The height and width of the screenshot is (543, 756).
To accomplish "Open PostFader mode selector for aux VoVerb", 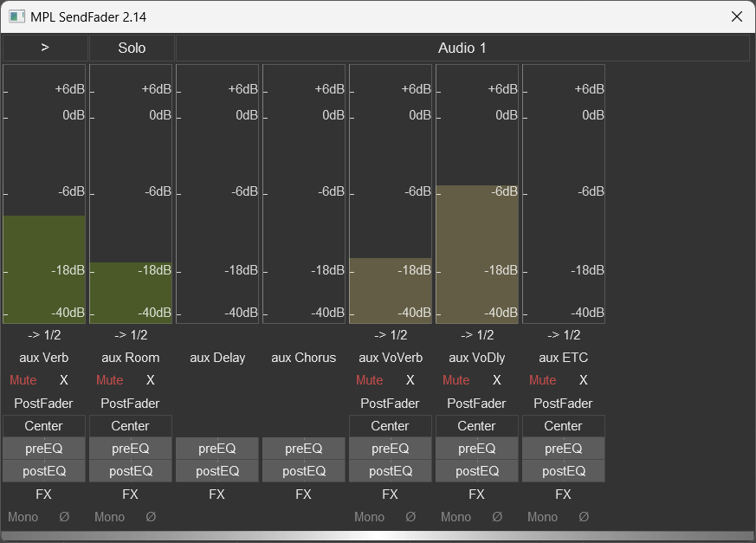I will point(391,404).
